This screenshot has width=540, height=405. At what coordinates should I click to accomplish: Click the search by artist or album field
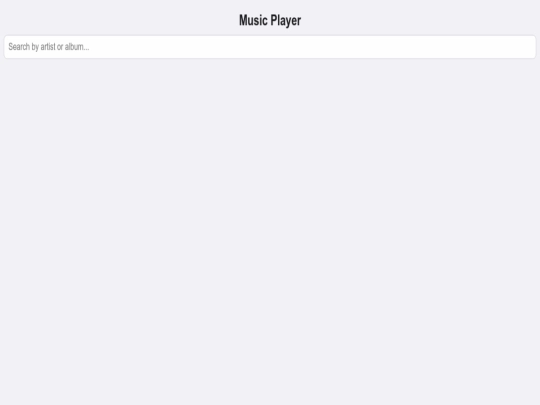[270, 47]
